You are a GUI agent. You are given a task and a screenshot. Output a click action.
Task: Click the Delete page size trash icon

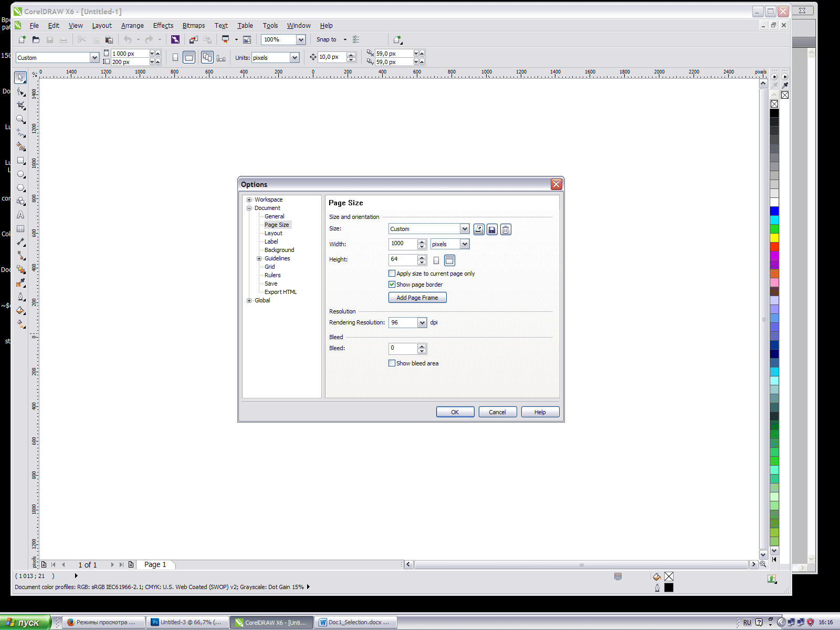[x=506, y=229]
